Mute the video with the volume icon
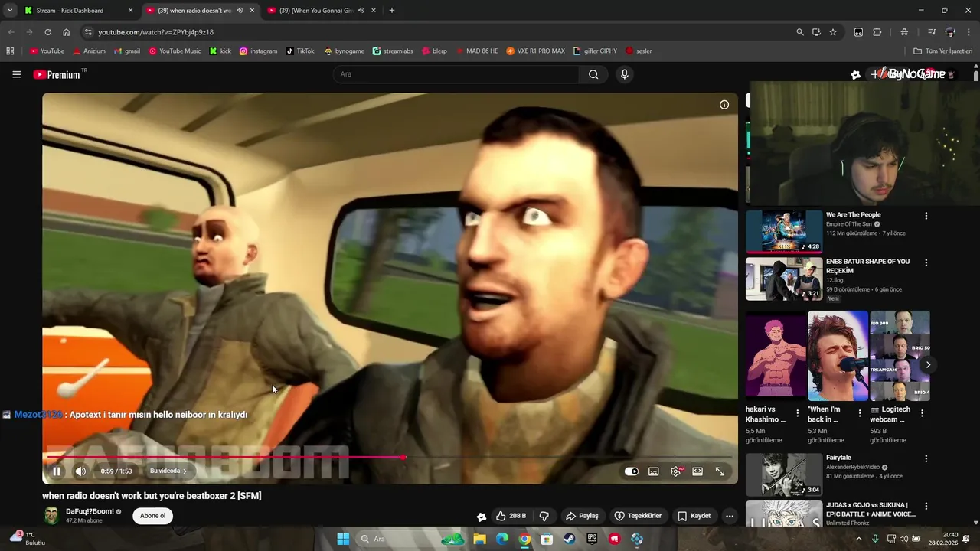Image resolution: width=980 pixels, height=551 pixels. [x=81, y=471]
